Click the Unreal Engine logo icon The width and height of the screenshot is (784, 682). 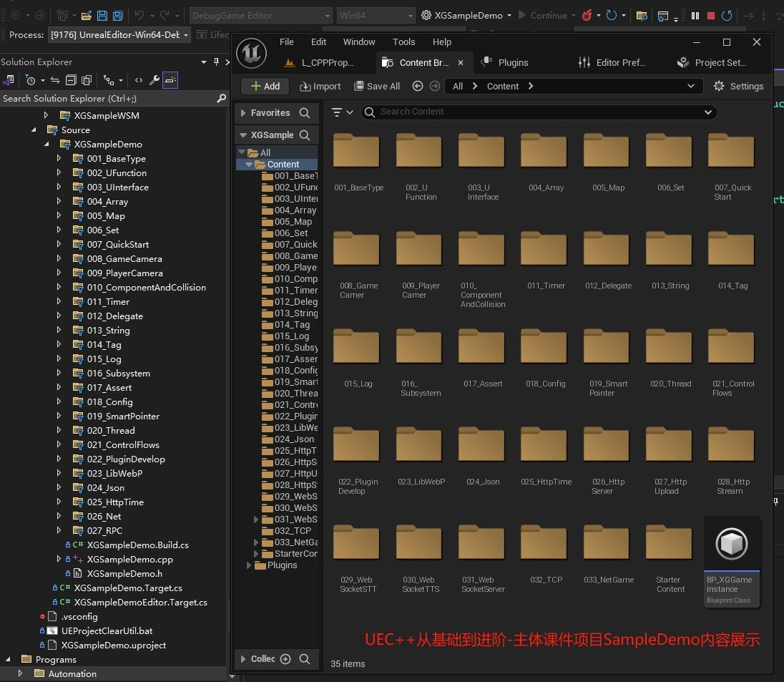pyautogui.click(x=251, y=53)
